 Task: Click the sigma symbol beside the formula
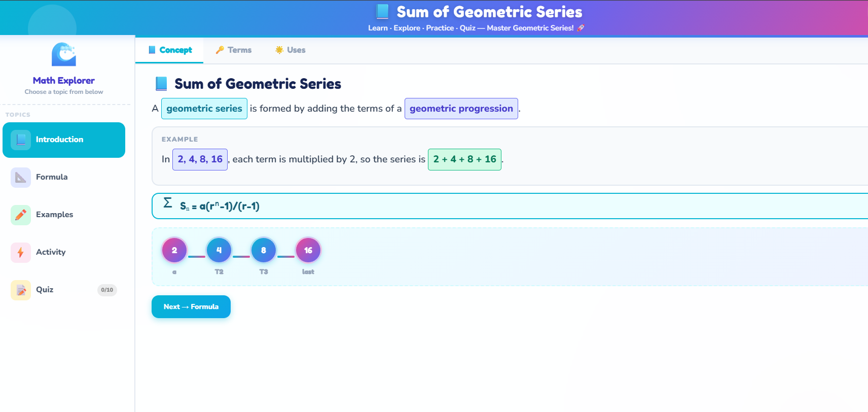[167, 204]
